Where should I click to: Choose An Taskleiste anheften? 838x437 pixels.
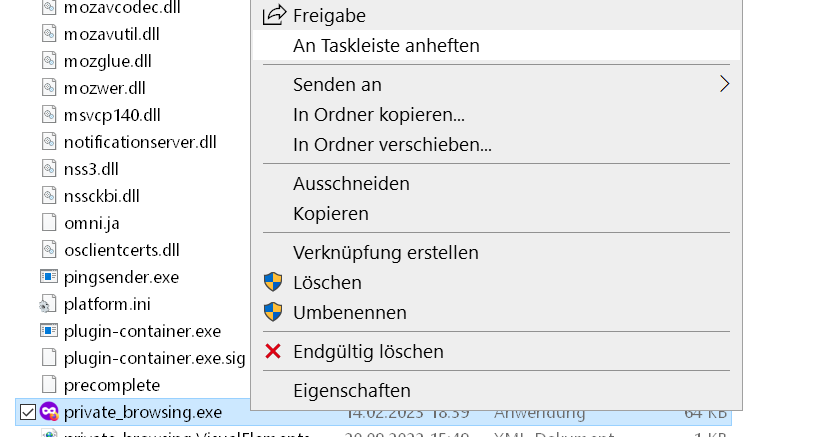[x=386, y=46]
